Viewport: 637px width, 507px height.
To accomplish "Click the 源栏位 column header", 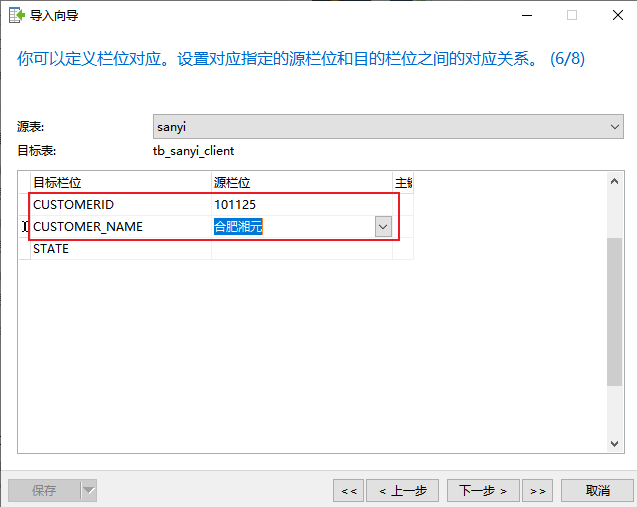I will click(302, 183).
